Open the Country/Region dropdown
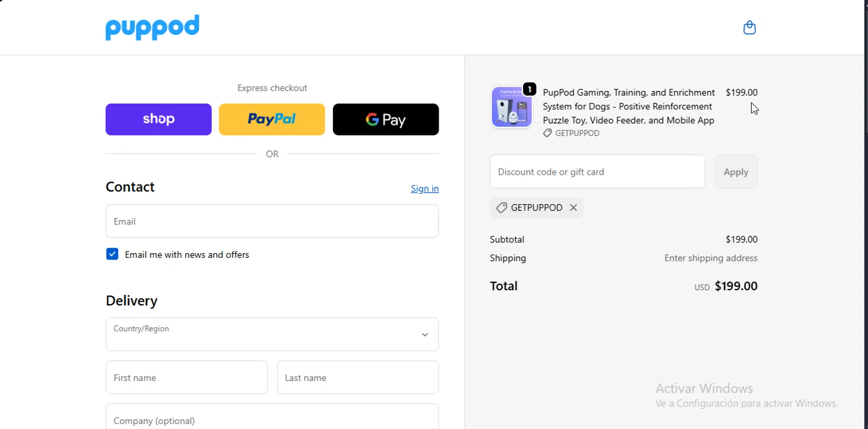This screenshot has width=868, height=429. [272, 334]
